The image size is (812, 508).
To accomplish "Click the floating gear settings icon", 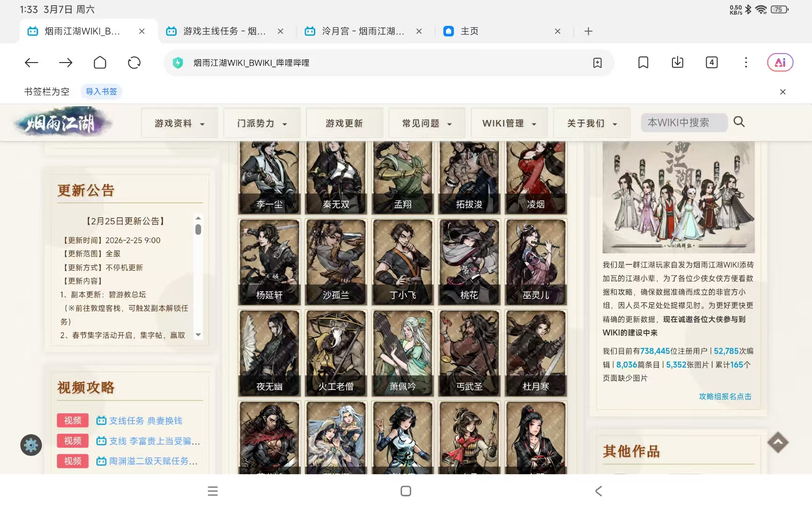I will pos(31,445).
